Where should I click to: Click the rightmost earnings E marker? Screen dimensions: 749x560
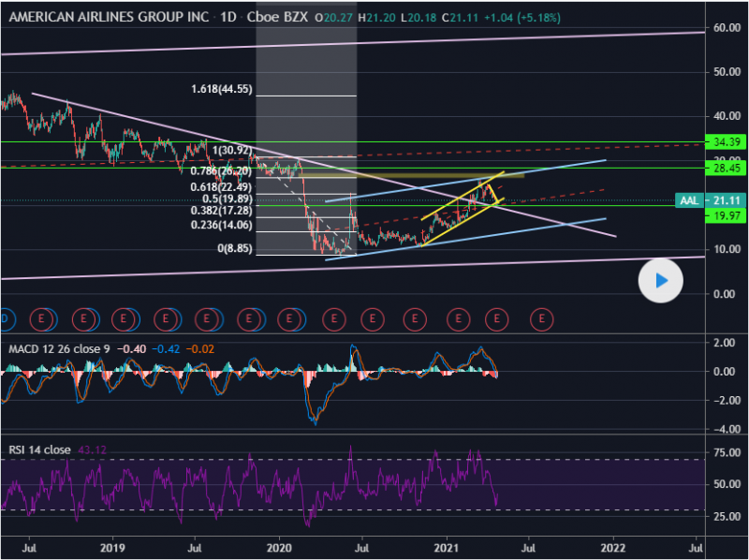(540, 319)
